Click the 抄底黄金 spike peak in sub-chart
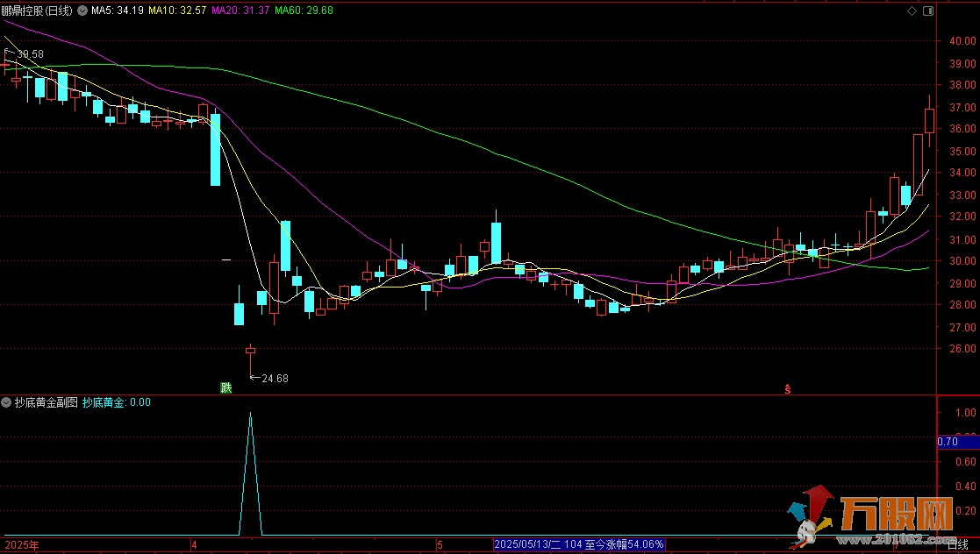Viewport: 980px width, 554px height. click(250, 414)
